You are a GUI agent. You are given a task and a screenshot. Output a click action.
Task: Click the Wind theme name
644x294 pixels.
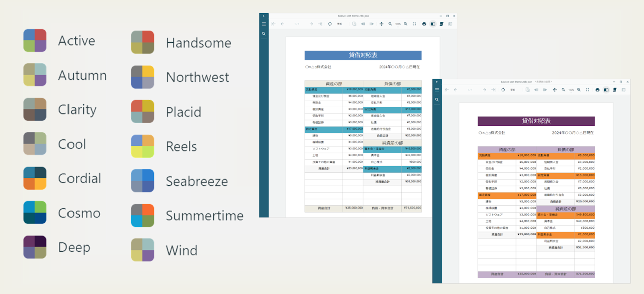(x=182, y=251)
